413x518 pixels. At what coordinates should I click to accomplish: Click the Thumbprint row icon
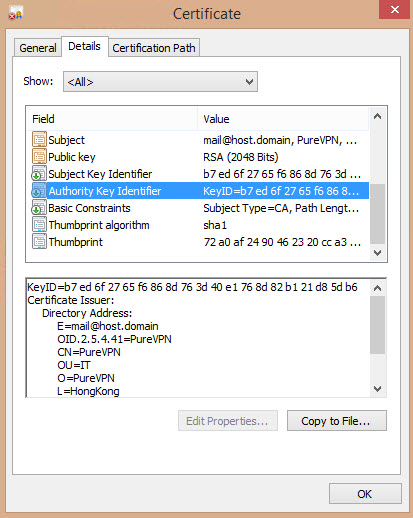pyautogui.click(x=39, y=242)
